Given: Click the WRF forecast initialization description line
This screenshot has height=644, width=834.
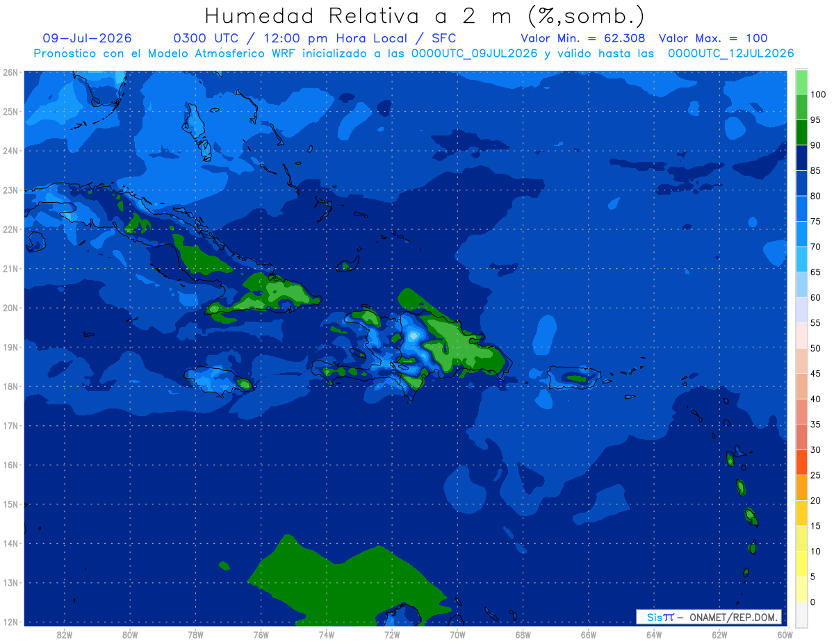Looking at the screenshot, I should (x=414, y=53).
